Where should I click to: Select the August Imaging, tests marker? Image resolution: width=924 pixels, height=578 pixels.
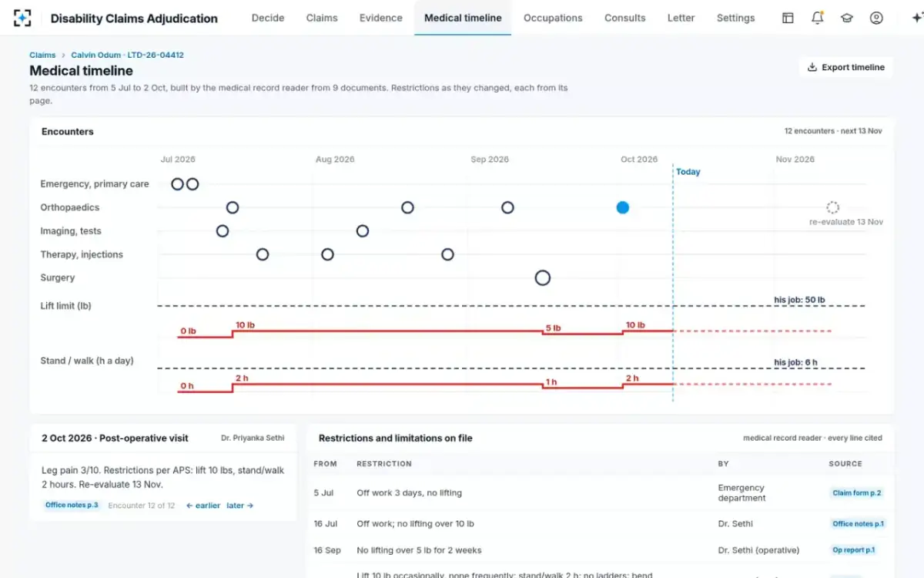pyautogui.click(x=363, y=230)
